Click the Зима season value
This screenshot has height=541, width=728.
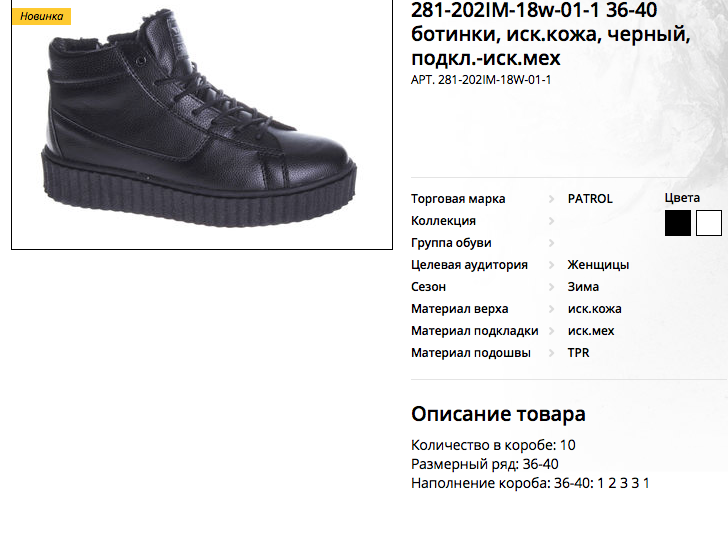click(x=583, y=287)
